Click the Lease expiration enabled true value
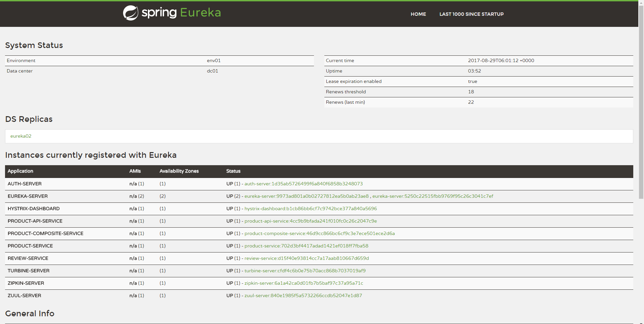 (473, 81)
